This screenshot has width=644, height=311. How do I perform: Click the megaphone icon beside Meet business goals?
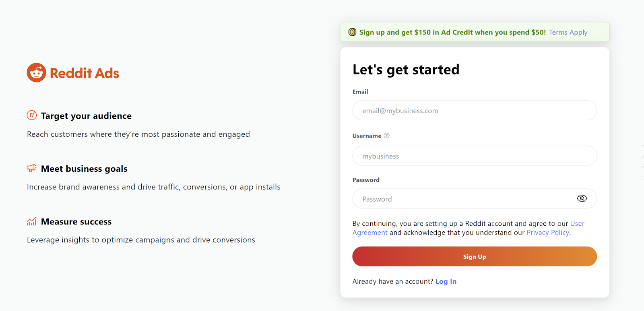click(32, 168)
